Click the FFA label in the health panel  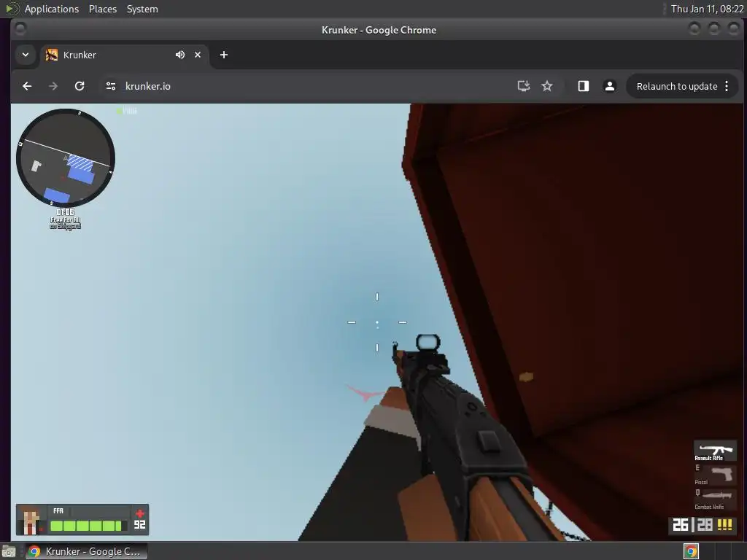coord(58,511)
